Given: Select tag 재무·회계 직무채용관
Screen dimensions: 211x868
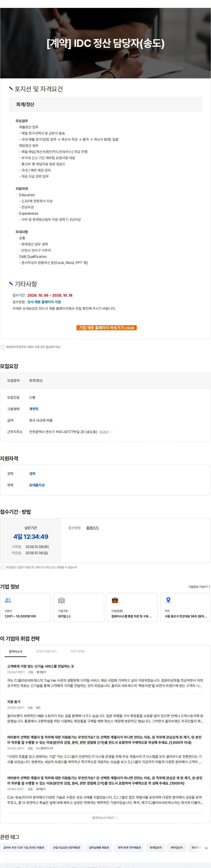Looking at the screenshot, I should [129, 848].
